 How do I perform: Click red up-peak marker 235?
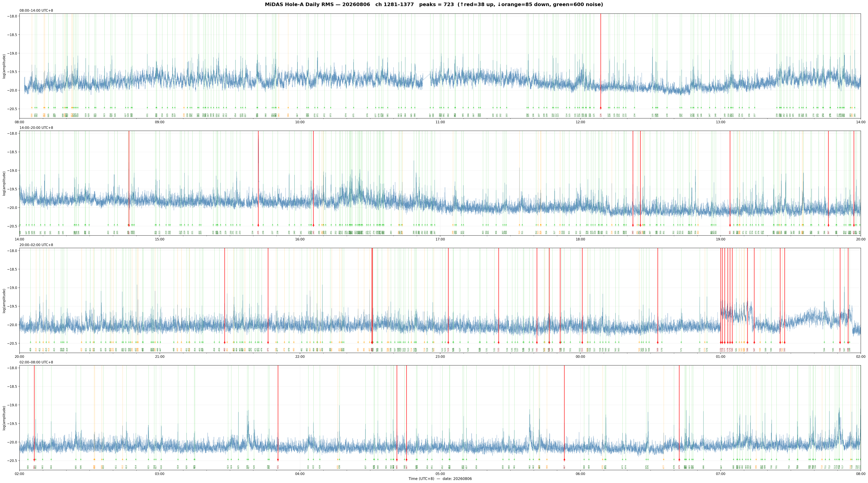point(258,225)
